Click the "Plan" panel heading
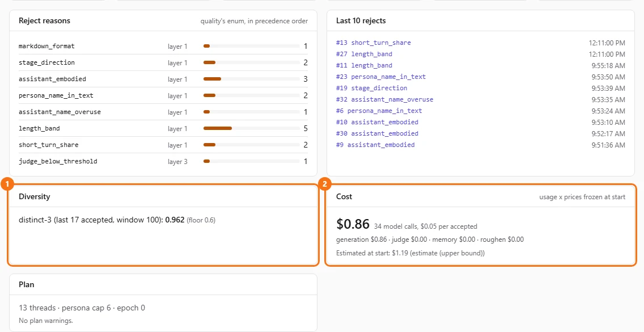 (x=27, y=285)
